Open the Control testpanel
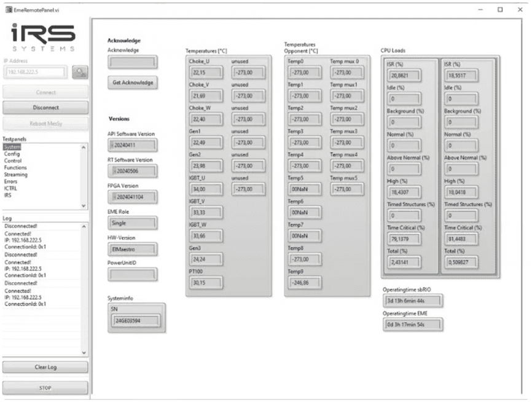 coord(12,160)
